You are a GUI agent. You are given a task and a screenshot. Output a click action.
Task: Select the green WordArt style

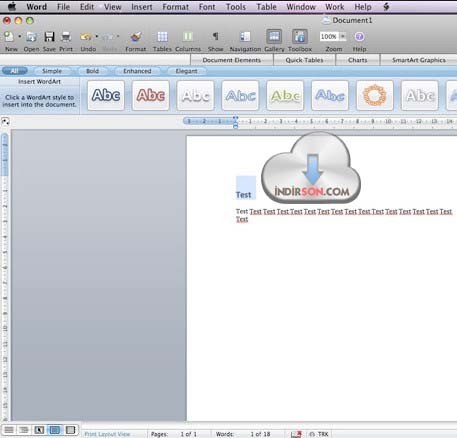(x=285, y=95)
